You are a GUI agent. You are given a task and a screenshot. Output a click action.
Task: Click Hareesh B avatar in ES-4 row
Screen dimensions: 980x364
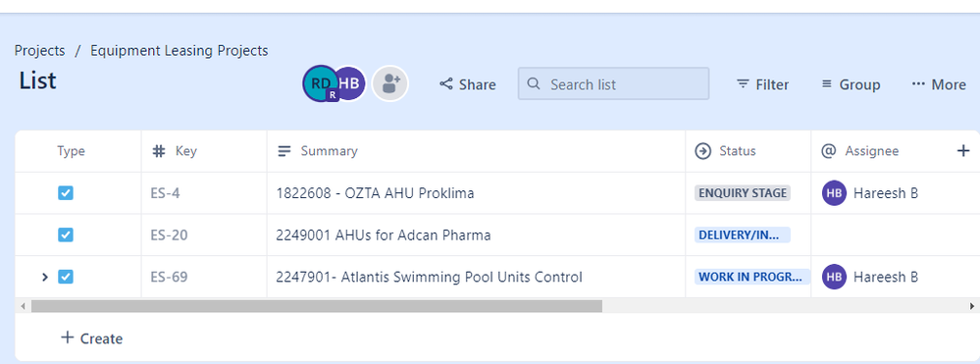coord(834,192)
